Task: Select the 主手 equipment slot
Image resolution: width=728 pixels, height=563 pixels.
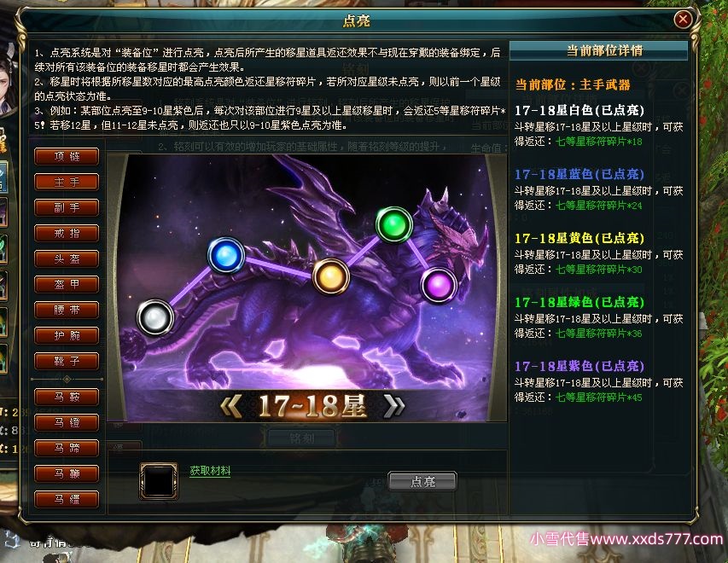Action: tap(67, 182)
